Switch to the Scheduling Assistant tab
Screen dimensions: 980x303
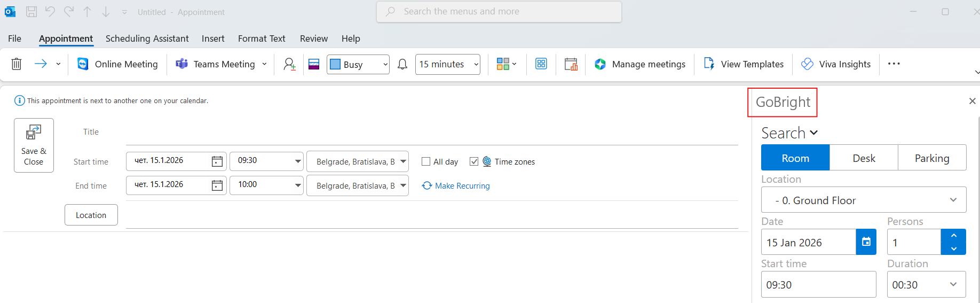(x=147, y=38)
